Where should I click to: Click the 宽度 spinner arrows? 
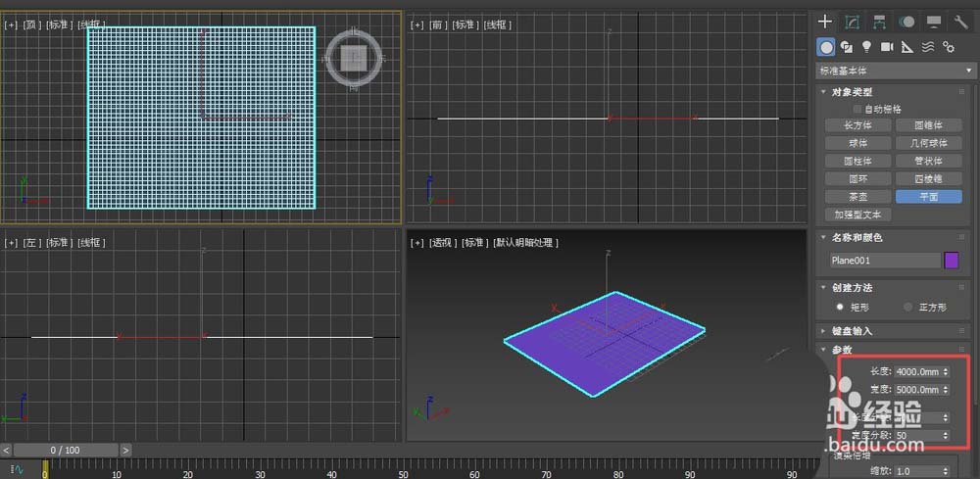[x=946, y=390]
